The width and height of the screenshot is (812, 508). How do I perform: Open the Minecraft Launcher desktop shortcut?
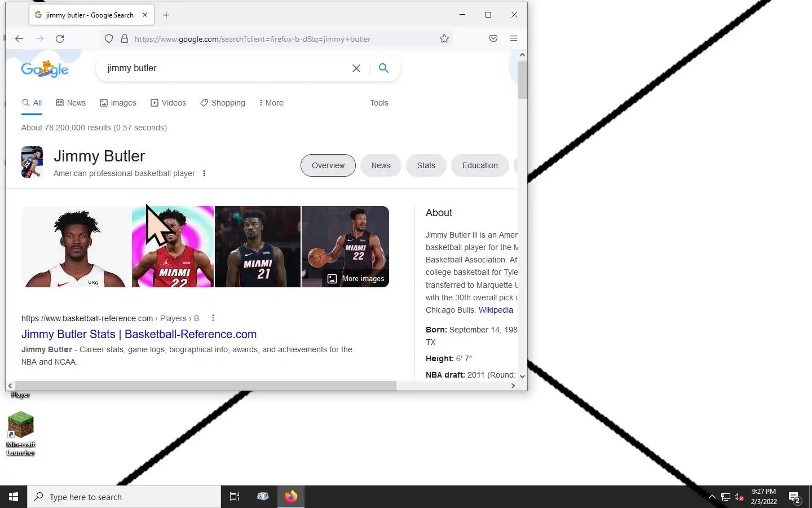[x=21, y=433]
